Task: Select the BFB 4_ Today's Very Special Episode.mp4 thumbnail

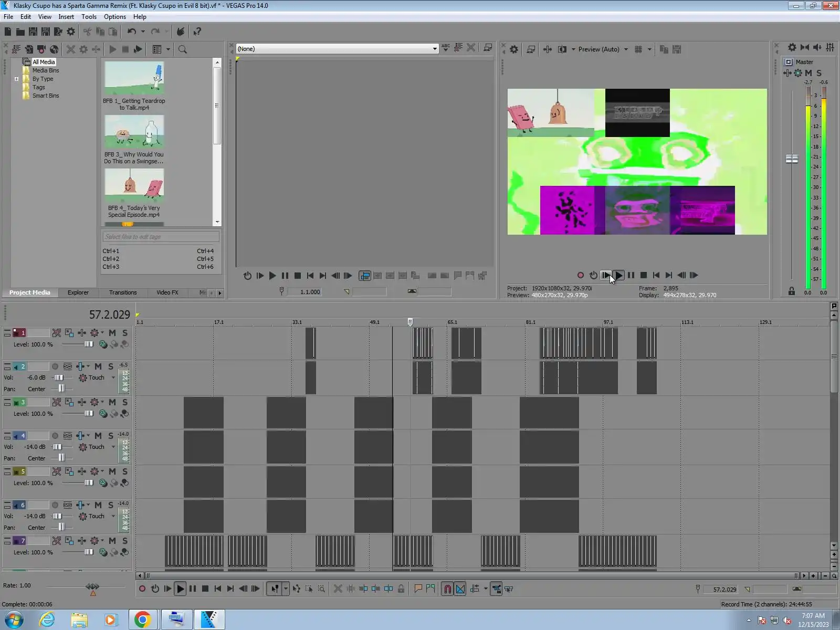Action: click(134, 185)
